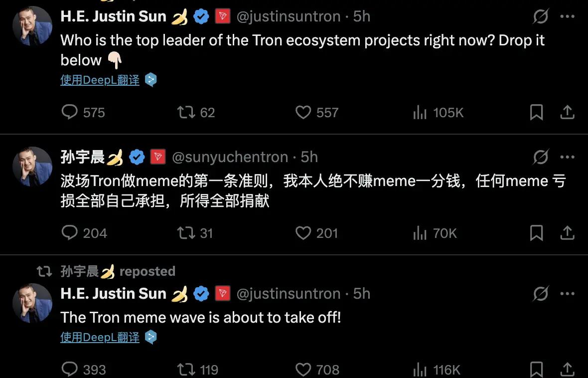Viewport: 588px width, 378px height.
Task: Open 孙宇晨 profile picture on second tweet
Action: coord(32,167)
